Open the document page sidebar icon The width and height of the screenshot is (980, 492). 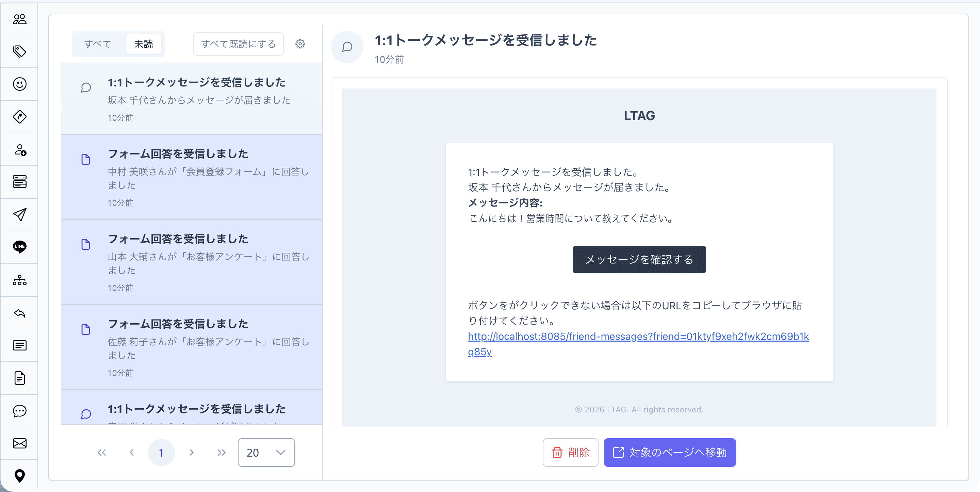(19, 378)
